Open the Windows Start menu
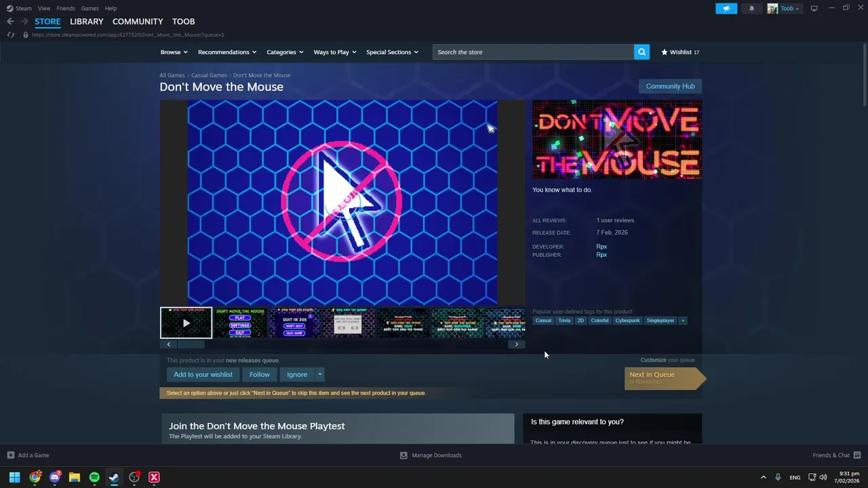Image resolution: width=868 pixels, height=488 pixels. pyautogui.click(x=14, y=477)
